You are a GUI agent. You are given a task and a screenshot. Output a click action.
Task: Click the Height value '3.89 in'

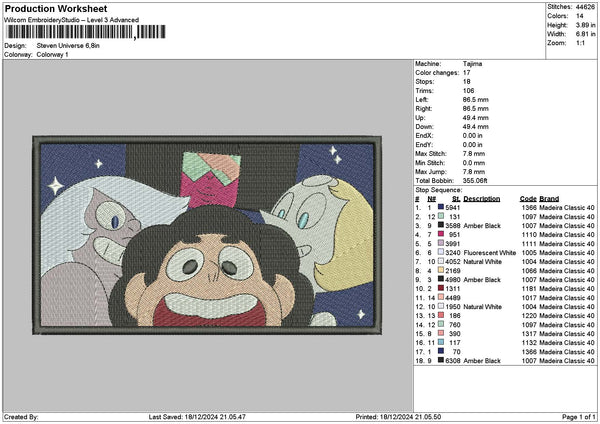click(x=585, y=25)
